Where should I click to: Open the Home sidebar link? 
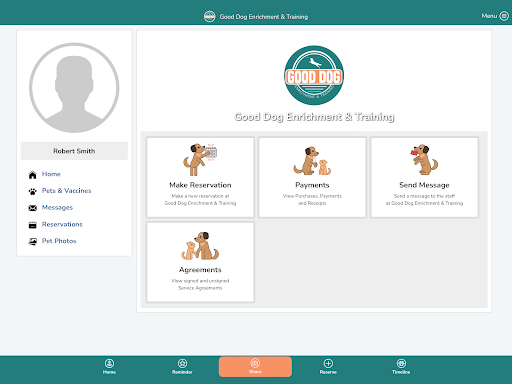point(51,174)
